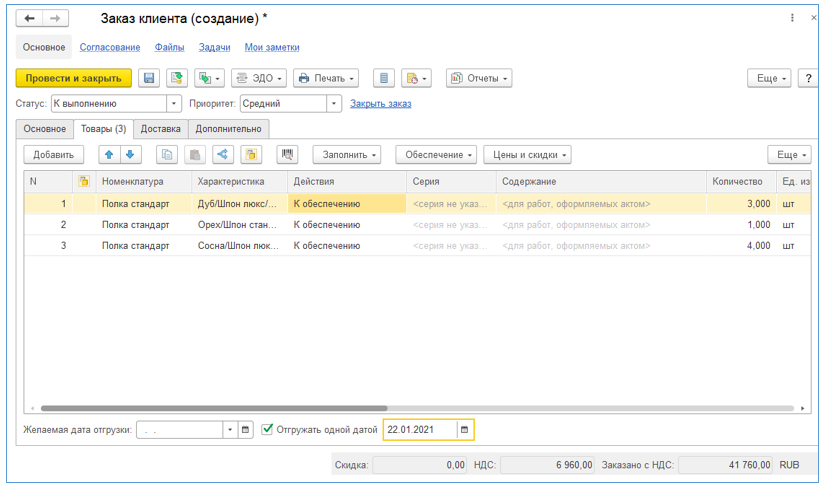Image resolution: width=825 pixels, height=491 pixels.
Task: Click the barcode scanner icon
Action: [287, 155]
